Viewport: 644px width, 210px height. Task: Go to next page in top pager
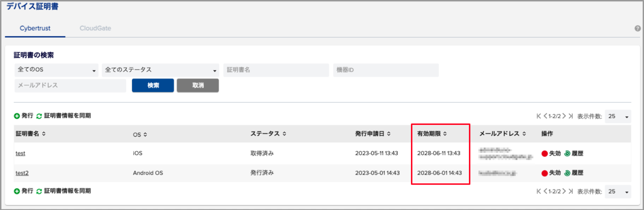(564, 116)
